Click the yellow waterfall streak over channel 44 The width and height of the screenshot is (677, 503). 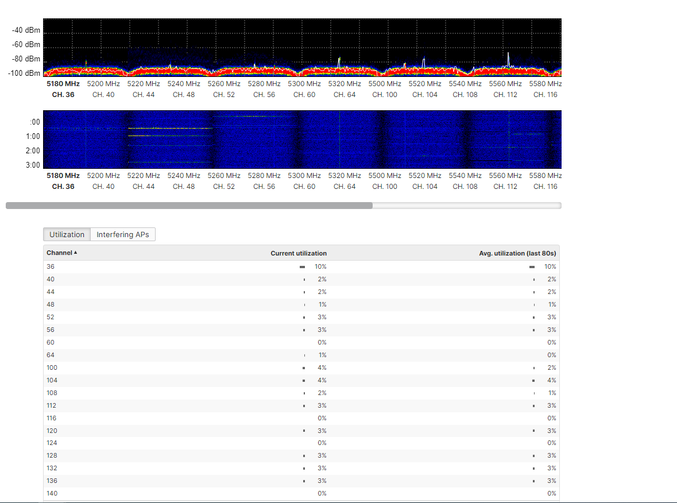(x=170, y=128)
